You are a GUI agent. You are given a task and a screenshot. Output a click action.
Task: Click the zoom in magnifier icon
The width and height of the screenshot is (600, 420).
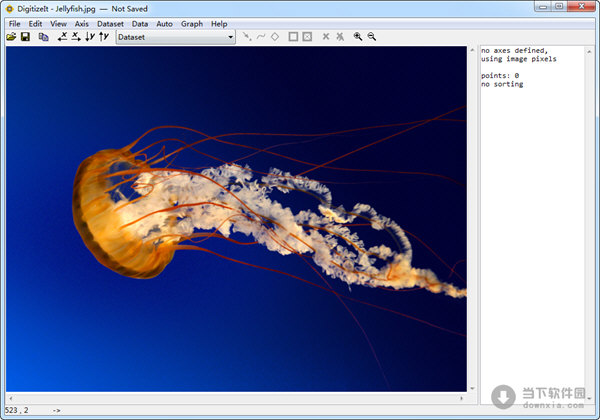358,37
